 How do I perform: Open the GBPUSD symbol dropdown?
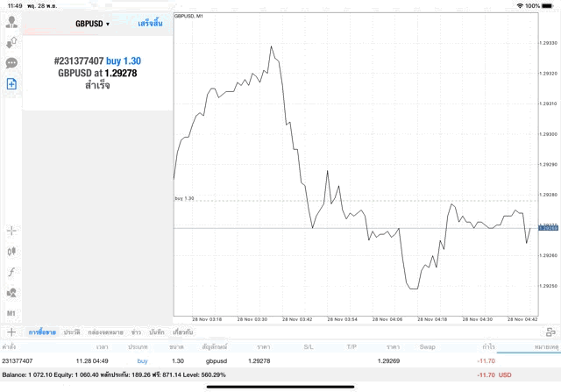coord(92,24)
